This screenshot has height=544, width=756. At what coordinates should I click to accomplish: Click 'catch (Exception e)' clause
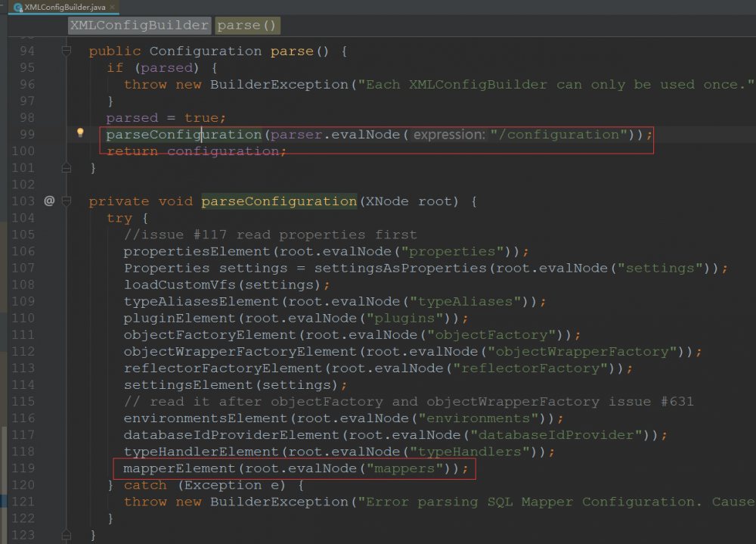point(205,485)
